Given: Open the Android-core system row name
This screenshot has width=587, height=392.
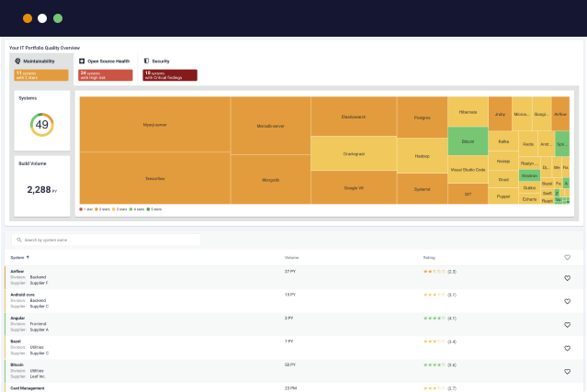Looking at the screenshot, I should (22, 295).
